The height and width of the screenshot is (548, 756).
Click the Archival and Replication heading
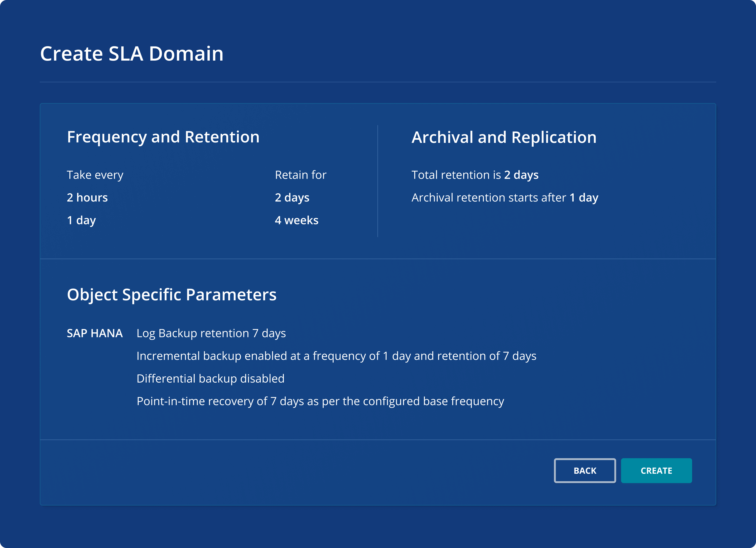[504, 137]
